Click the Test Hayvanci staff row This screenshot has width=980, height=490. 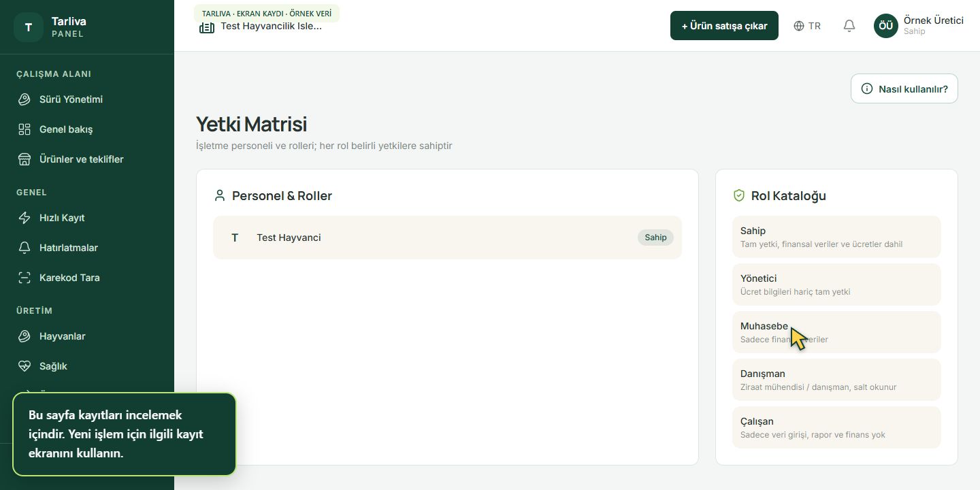(x=447, y=238)
